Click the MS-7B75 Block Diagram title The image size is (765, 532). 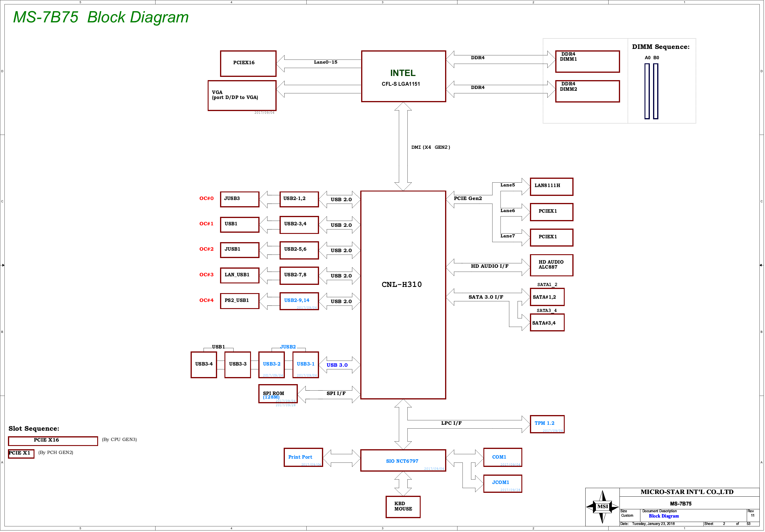click(101, 17)
